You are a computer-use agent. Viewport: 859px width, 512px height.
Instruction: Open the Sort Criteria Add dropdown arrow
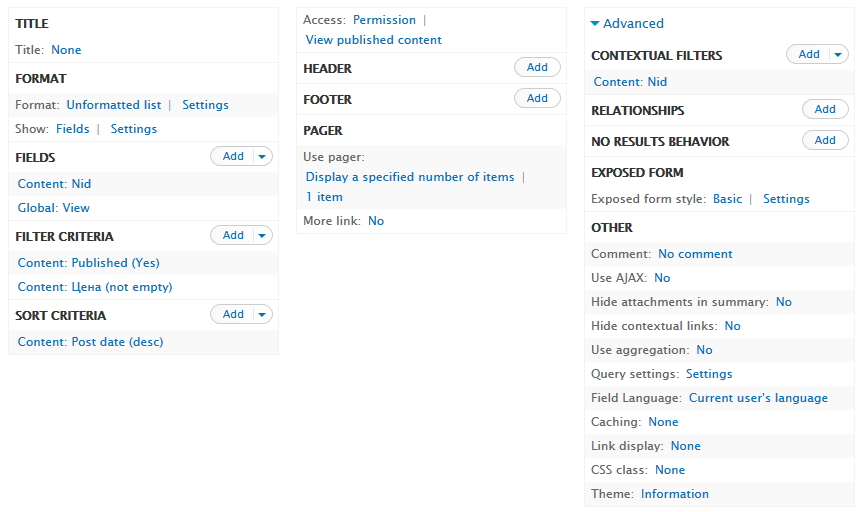click(x=262, y=314)
